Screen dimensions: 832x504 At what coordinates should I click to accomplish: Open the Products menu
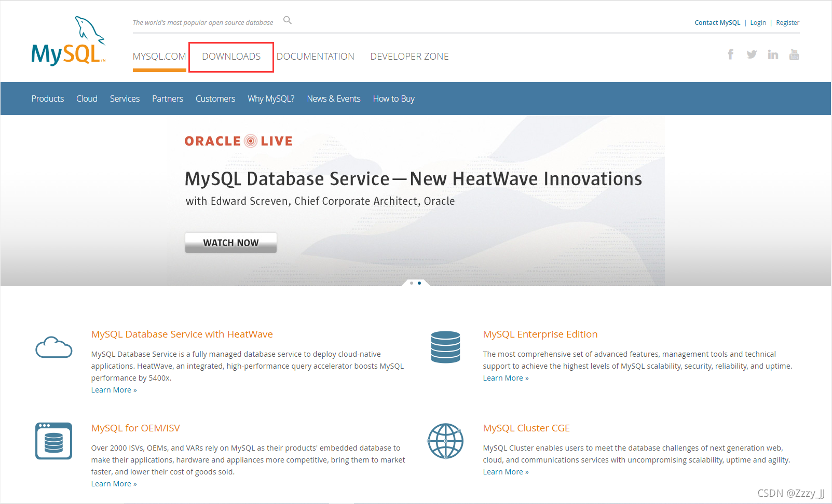click(48, 99)
